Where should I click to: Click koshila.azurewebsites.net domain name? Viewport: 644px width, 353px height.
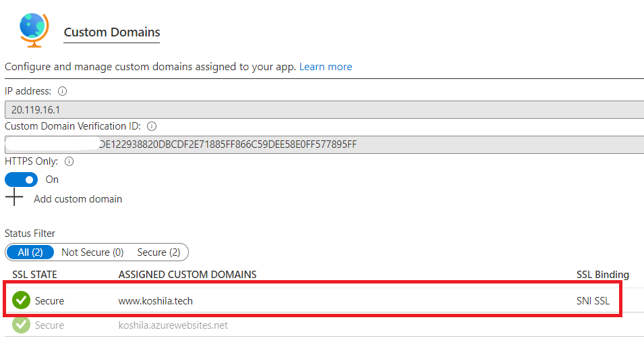tap(173, 325)
